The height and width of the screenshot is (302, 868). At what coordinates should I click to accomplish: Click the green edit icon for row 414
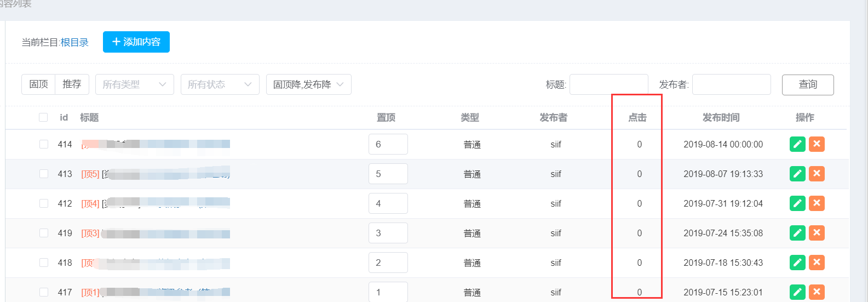click(797, 144)
